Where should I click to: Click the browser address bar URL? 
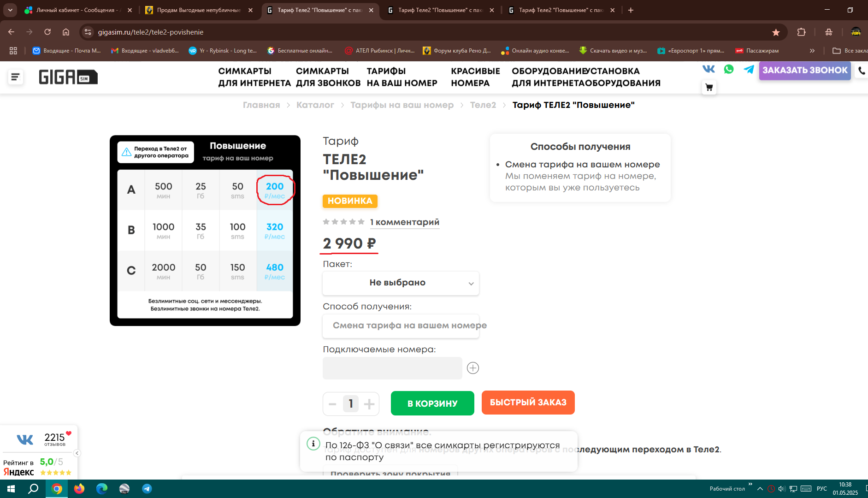[151, 32]
